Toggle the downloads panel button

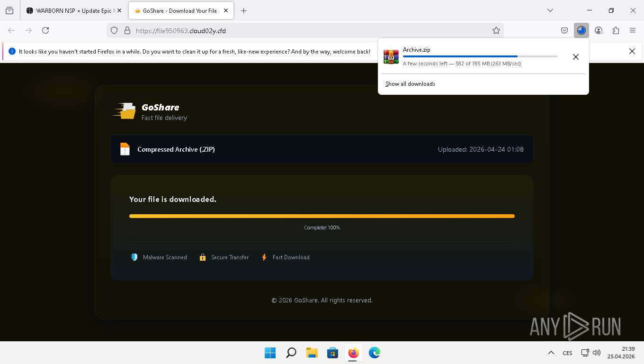pos(581,30)
